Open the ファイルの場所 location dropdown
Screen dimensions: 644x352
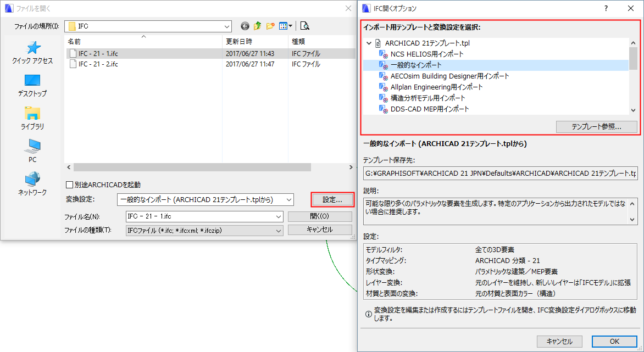227,26
